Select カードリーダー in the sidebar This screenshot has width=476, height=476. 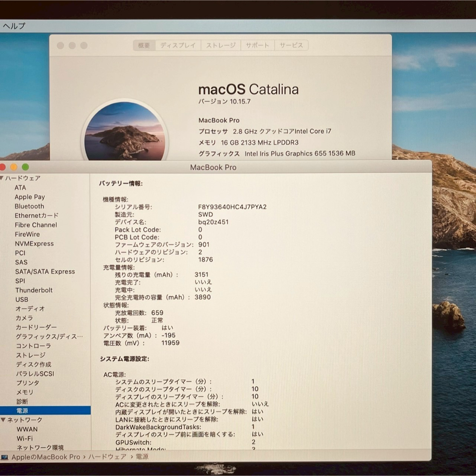click(x=36, y=327)
